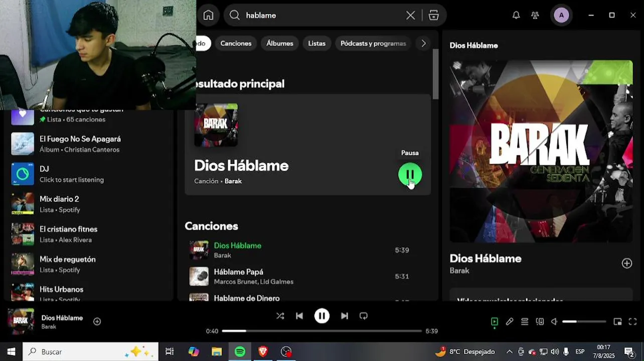Add current song via plus in player bar
The width and height of the screenshot is (644, 361).
click(97, 321)
